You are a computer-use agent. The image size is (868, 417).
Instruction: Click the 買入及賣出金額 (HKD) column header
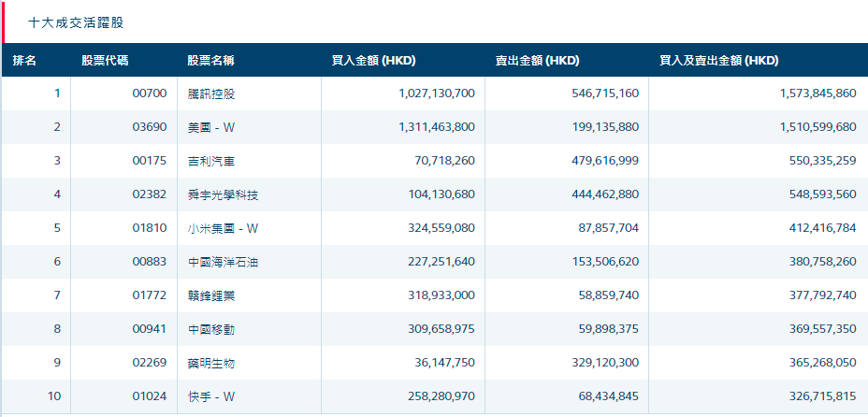(x=718, y=61)
